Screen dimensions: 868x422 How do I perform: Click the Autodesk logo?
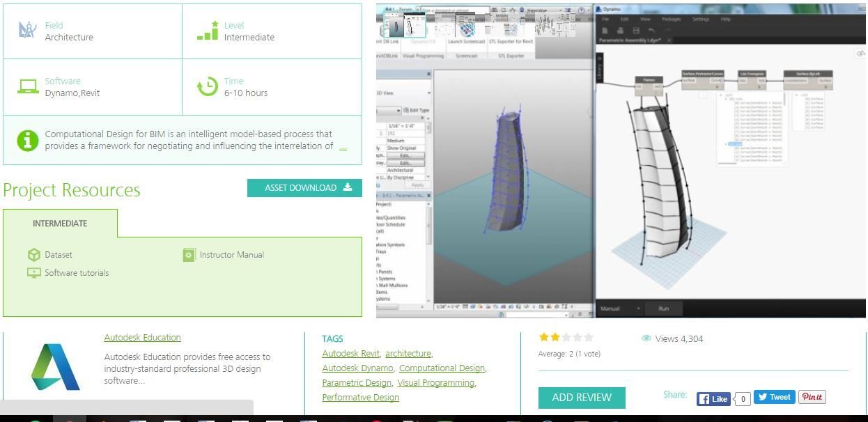[x=56, y=366]
